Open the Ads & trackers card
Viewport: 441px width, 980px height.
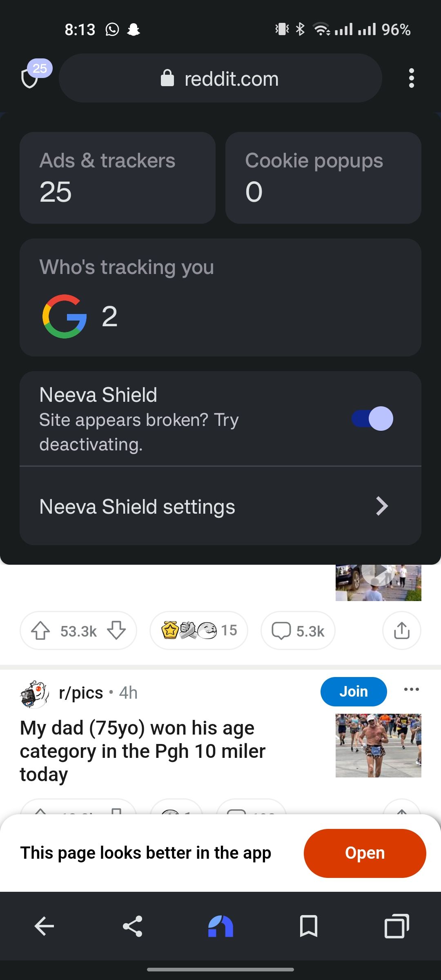click(x=118, y=178)
